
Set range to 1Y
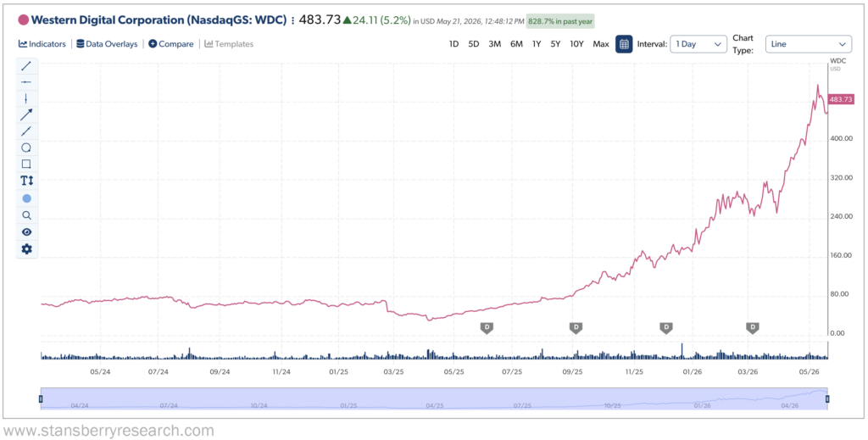pos(537,44)
